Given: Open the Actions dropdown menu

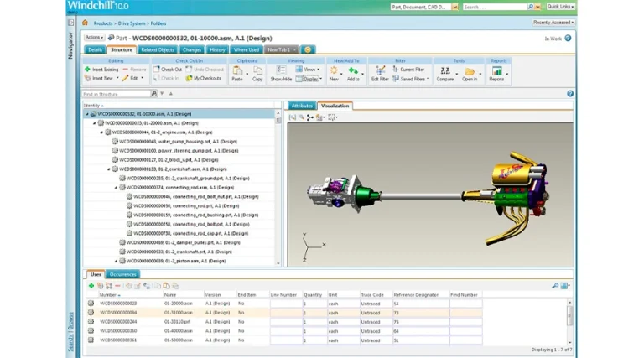Looking at the screenshot, I should tap(95, 38).
